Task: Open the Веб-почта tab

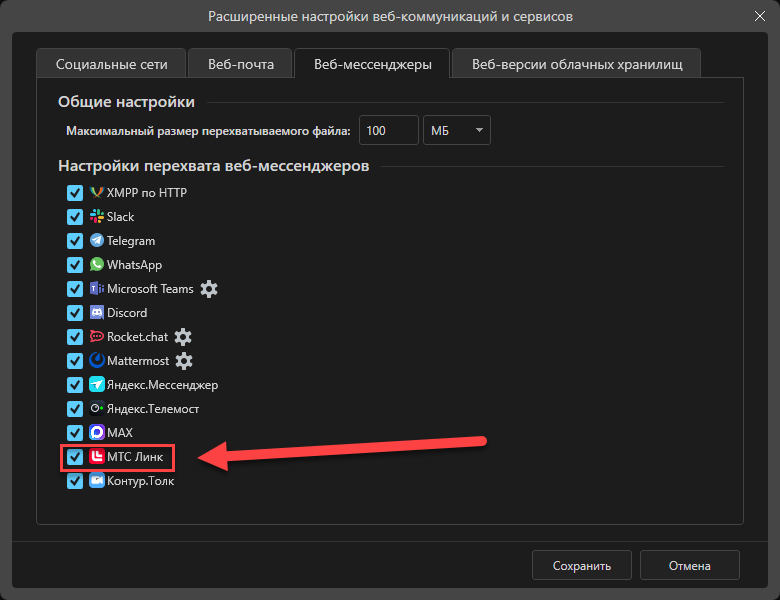Action: tap(240, 64)
